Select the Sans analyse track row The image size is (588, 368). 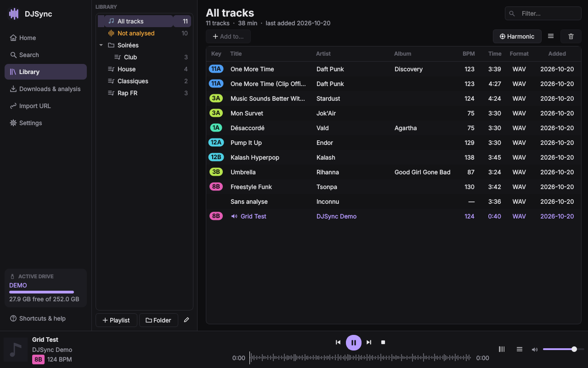(x=394, y=201)
